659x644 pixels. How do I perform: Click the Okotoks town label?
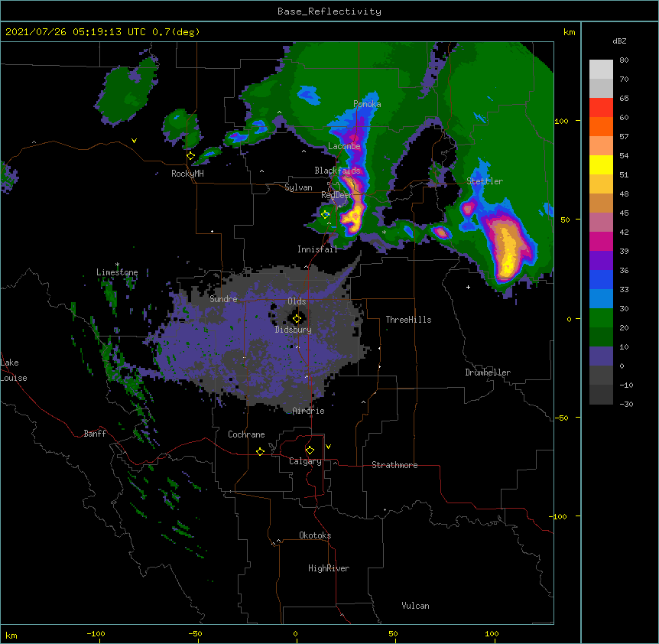[x=315, y=535]
